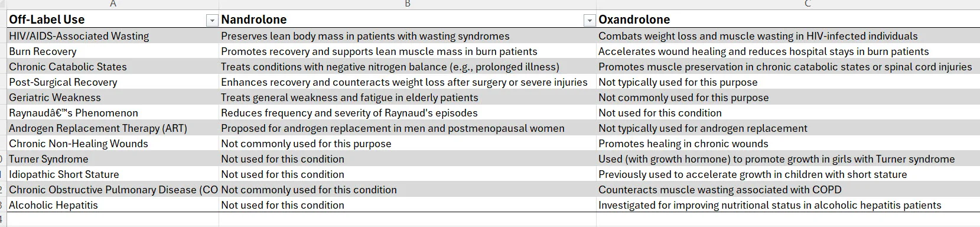Select the Idiopathic Short Stature cell
This screenshot has width=980, height=227.
113,174
